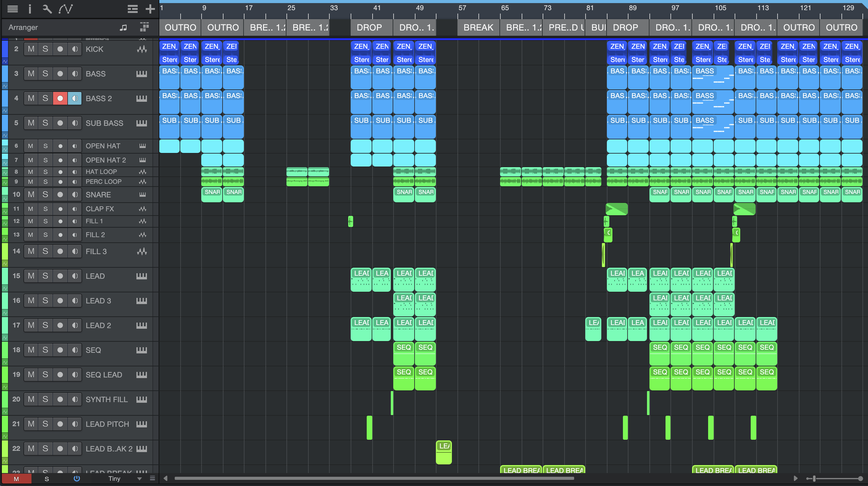Image resolution: width=868 pixels, height=486 pixels.
Task: Select the FILL 1 track name
Action: [x=94, y=221]
